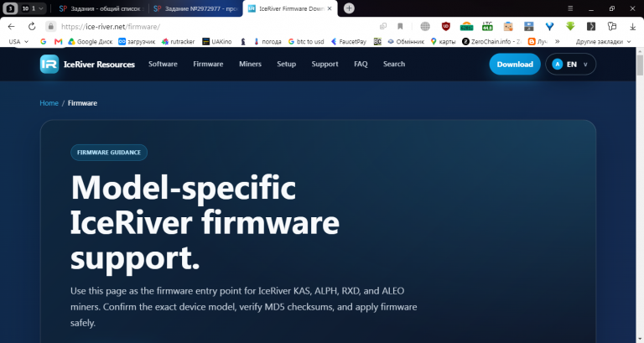Click the copy-tab icon left of the bookmark ribbon

pyautogui.click(x=383, y=27)
